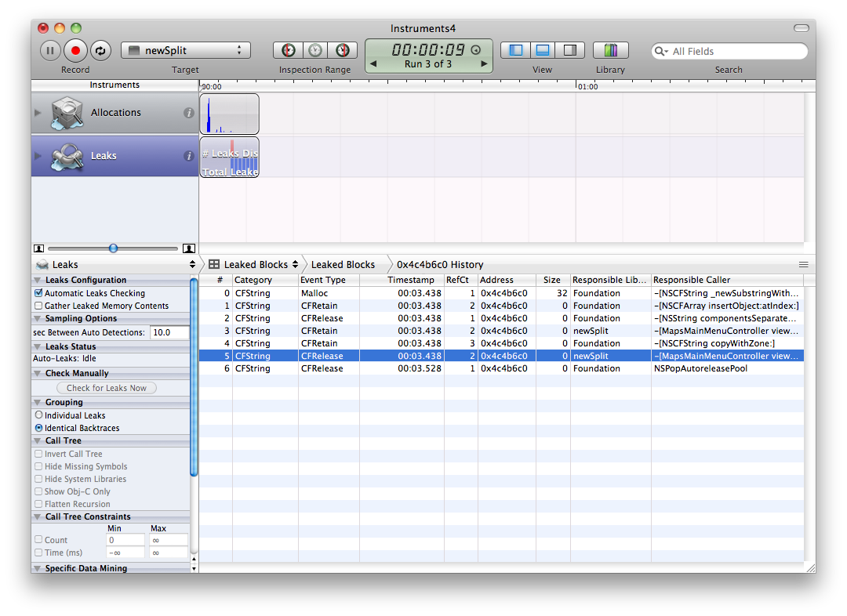Viewport: 847px width, 616px height.
Task: Enable Hide Missing Symbols
Action: click(38, 466)
